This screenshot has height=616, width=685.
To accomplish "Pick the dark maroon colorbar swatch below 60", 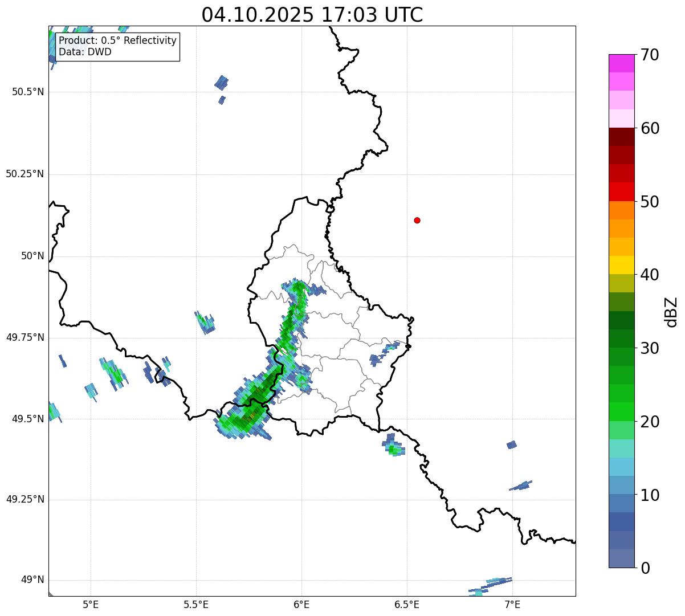I will tap(621, 137).
